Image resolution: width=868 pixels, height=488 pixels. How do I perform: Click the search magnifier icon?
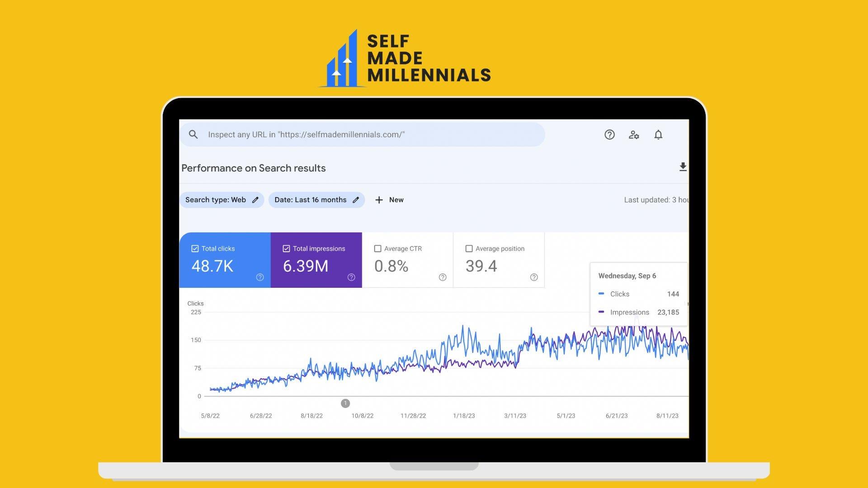pos(194,134)
